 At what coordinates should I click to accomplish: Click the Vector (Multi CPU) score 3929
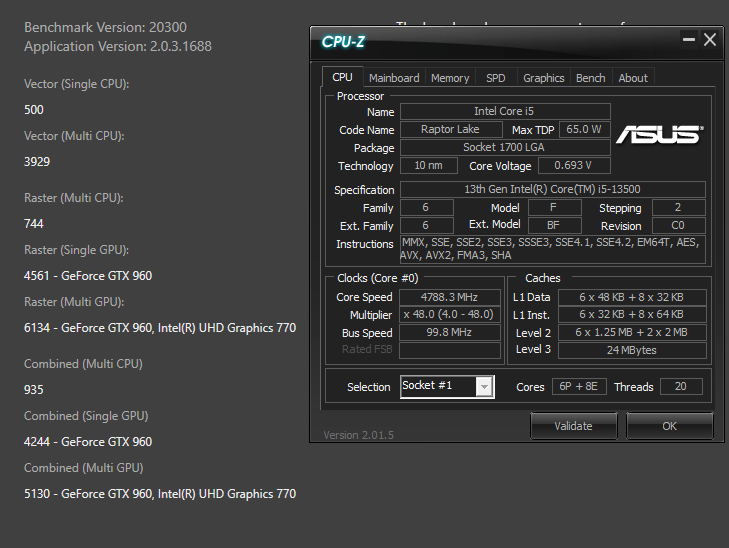pyautogui.click(x=37, y=162)
